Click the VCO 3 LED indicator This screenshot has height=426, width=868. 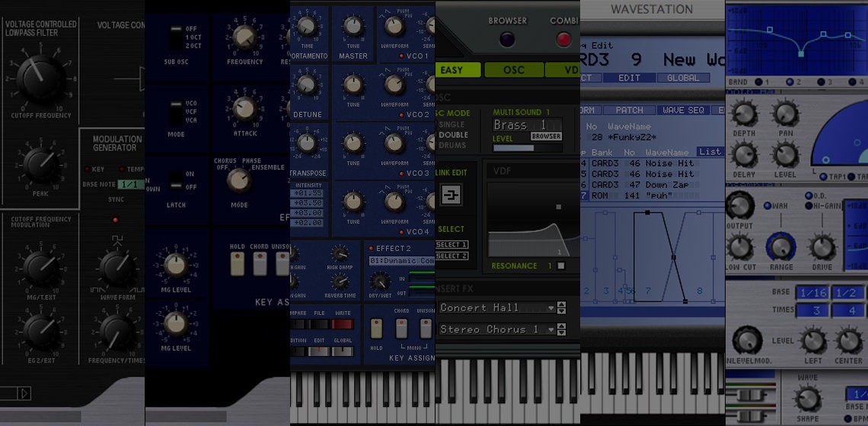(x=401, y=173)
